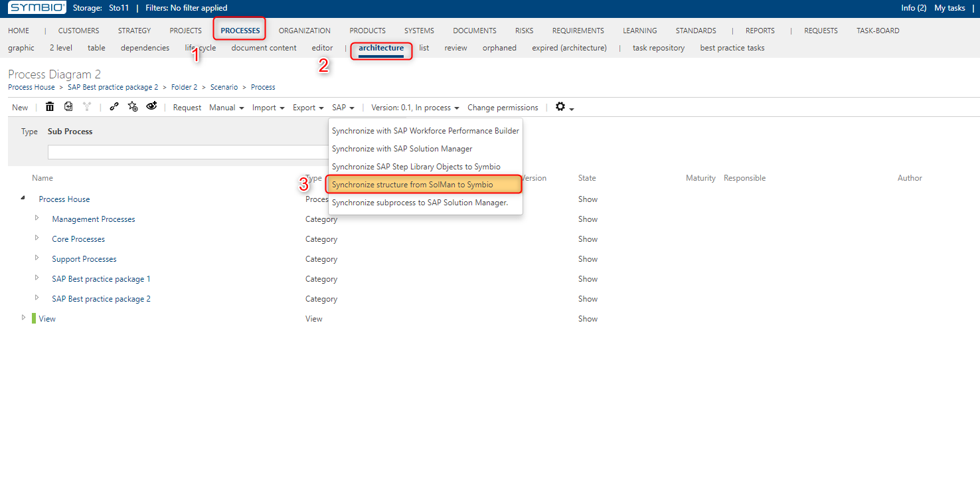Expand the SAP Best practice package 1 node
980x487 pixels.
(x=37, y=278)
